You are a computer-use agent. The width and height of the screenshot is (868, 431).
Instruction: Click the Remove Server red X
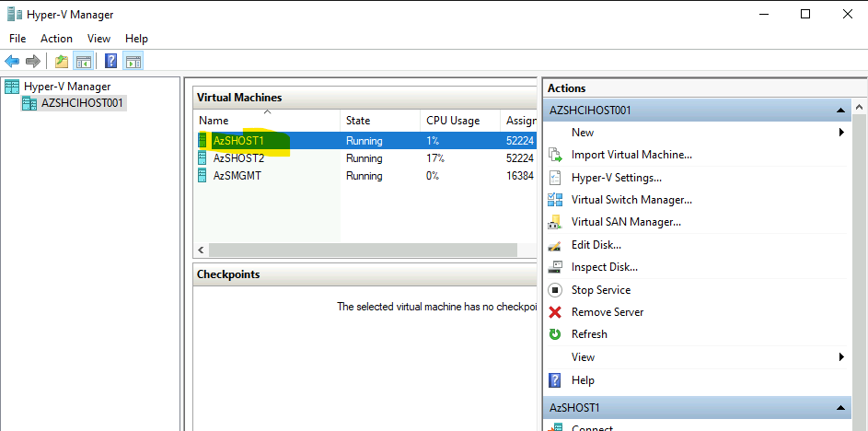point(555,312)
